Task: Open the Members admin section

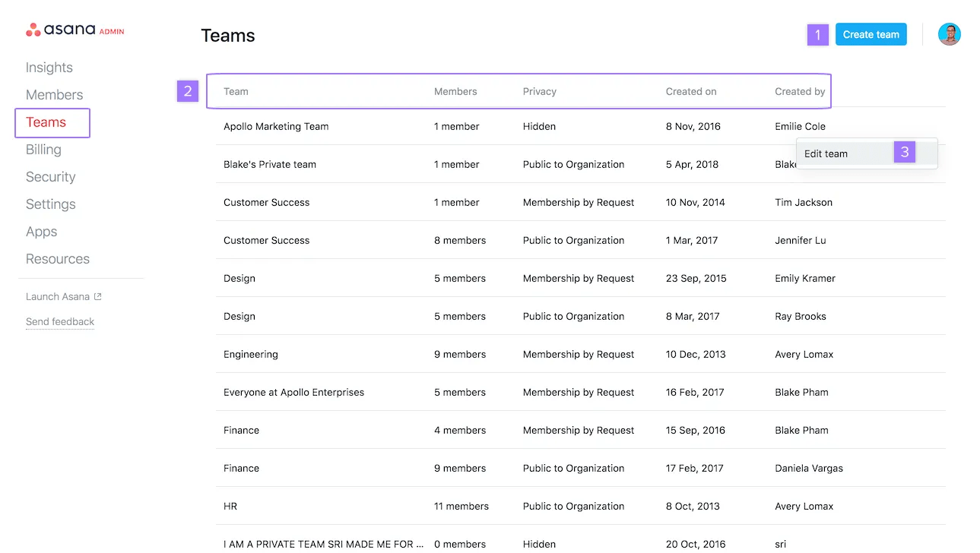Action: (x=54, y=94)
